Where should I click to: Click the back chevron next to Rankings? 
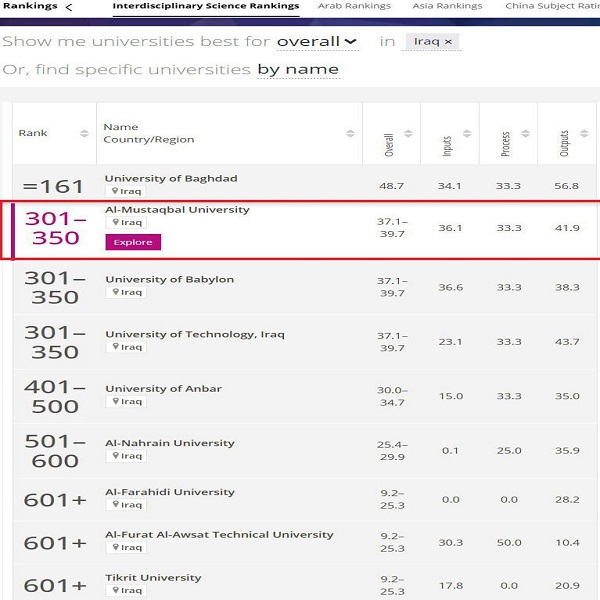tap(69, 7)
